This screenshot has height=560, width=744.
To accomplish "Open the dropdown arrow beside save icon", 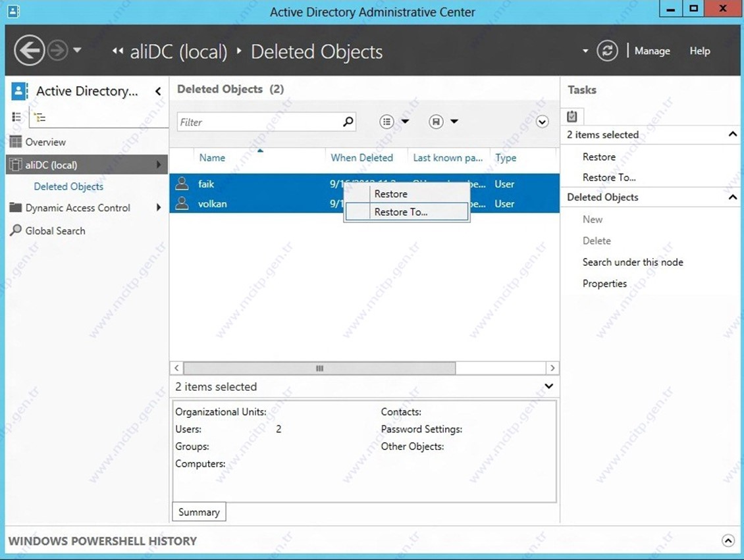I will tap(454, 121).
